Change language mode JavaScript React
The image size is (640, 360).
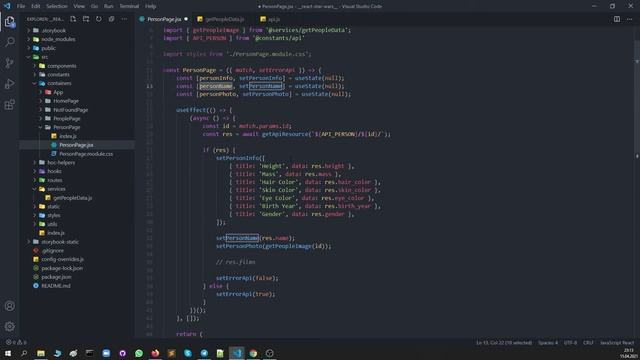tap(616, 343)
